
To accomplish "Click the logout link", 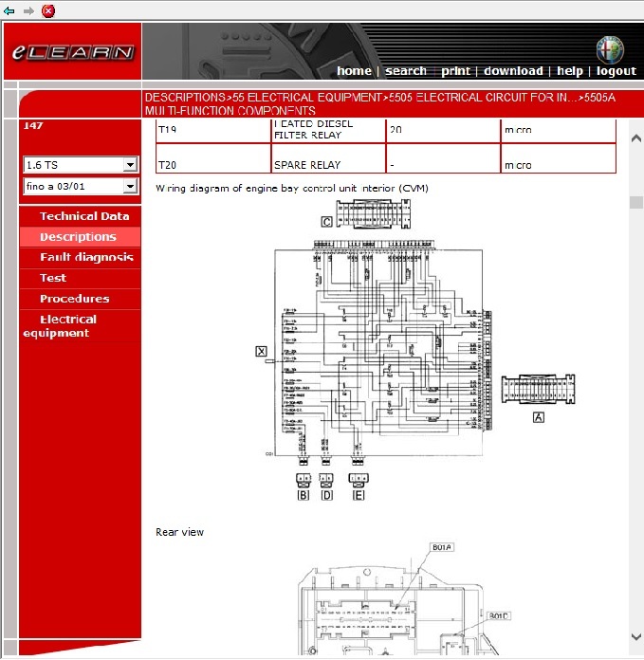I will pyautogui.click(x=616, y=71).
